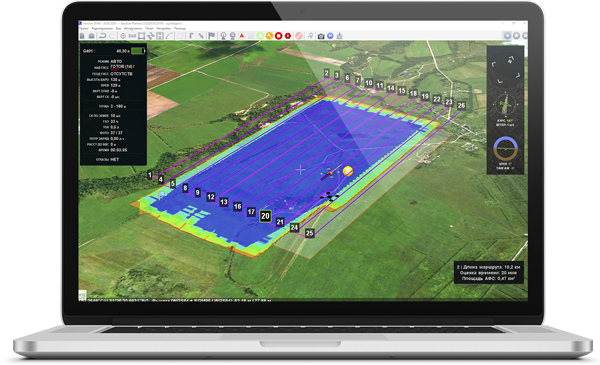Click the new document icon

tap(82, 36)
